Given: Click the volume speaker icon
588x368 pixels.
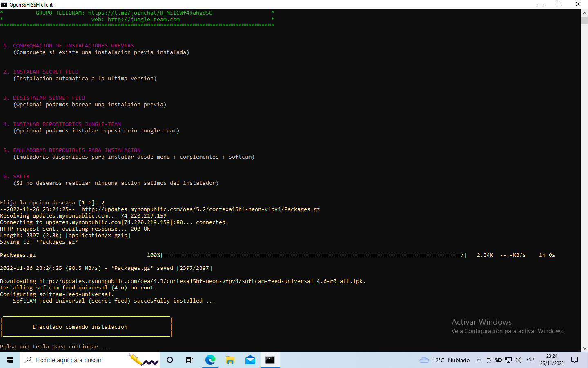Looking at the screenshot, I should (x=518, y=360).
